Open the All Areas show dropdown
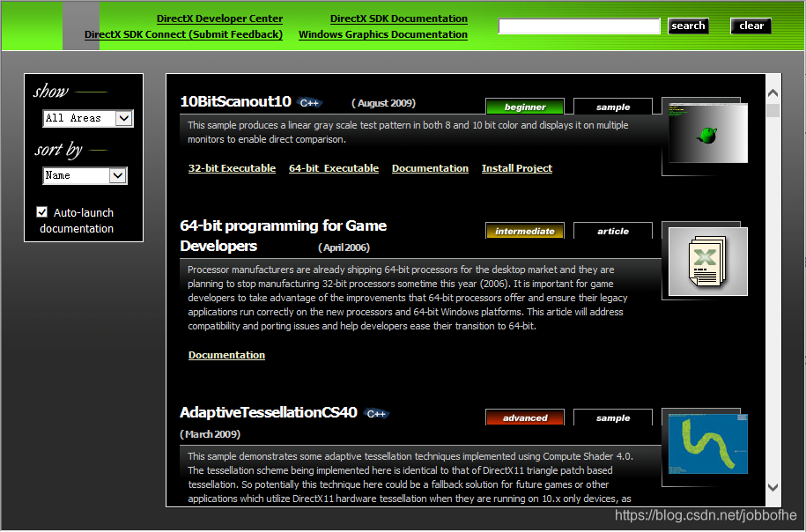Viewport: 806px width, 532px height. click(x=88, y=118)
